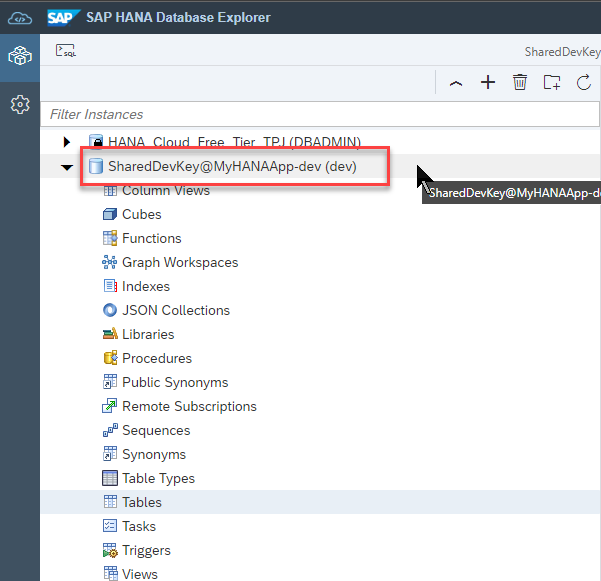The image size is (601, 581).
Task: Click the Views icon
Action: pos(111,574)
